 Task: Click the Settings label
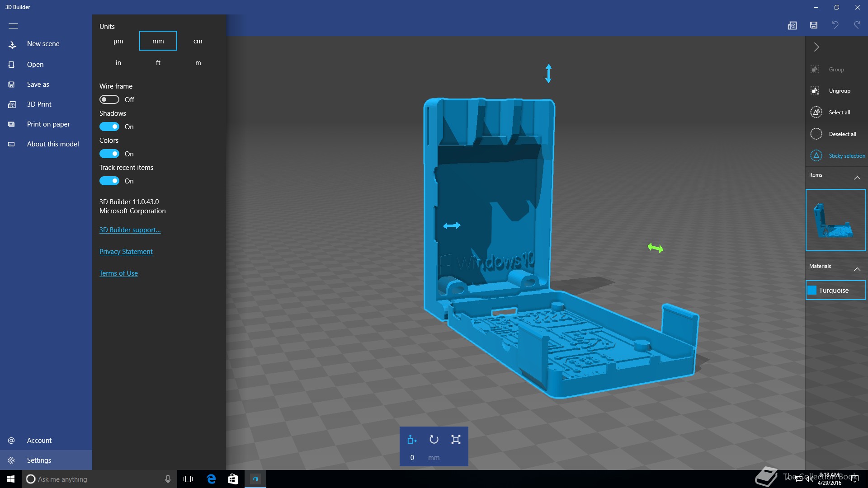[x=39, y=460]
